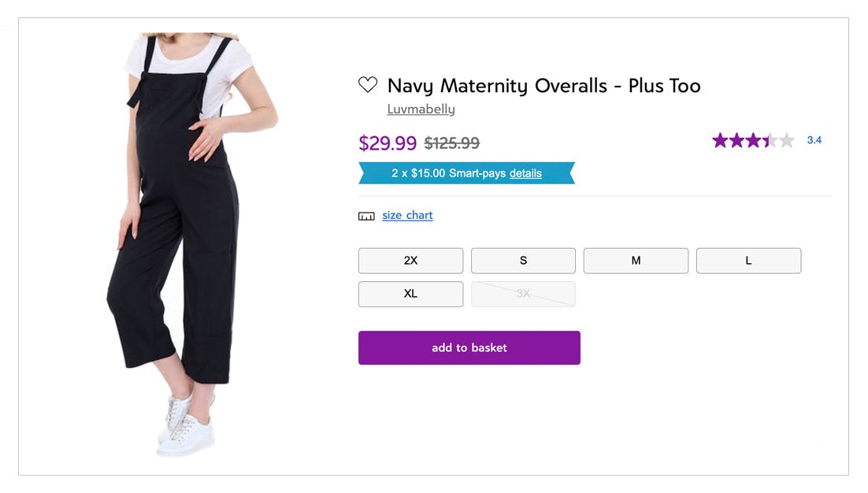Click the first purple rating star
This screenshot has height=493, width=868.
click(720, 141)
